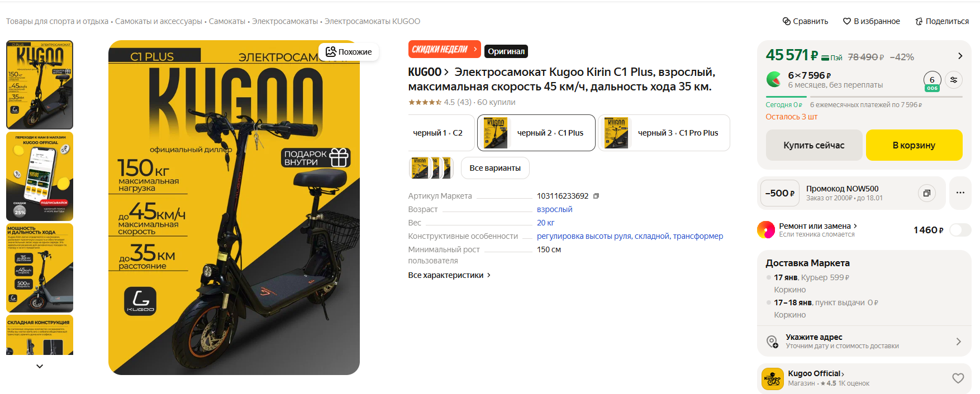This screenshot has height=394, width=980.
Task: Open the Самокаты и аксессуары breadcrumb
Action: tap(159, 21)
